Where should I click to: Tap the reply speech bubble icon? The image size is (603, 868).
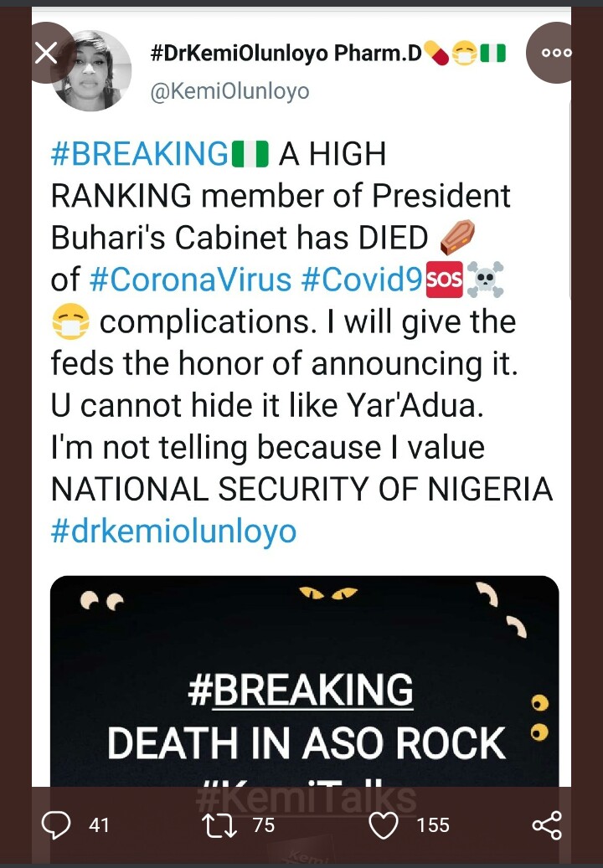point(56,825)
